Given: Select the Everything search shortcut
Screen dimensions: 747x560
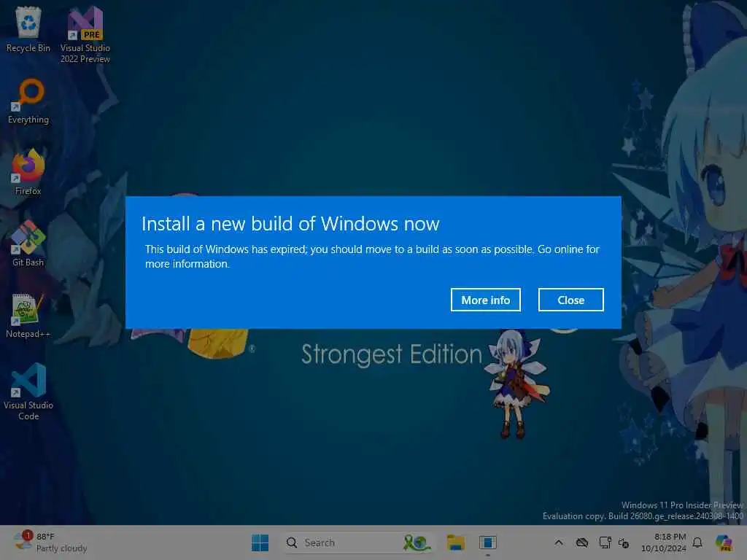Looking at the screenshot, I should [28, 101].
